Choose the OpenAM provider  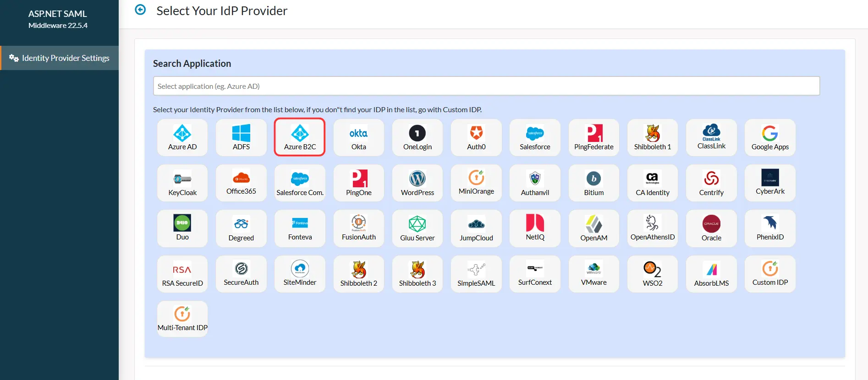click(x=594, y=228)
